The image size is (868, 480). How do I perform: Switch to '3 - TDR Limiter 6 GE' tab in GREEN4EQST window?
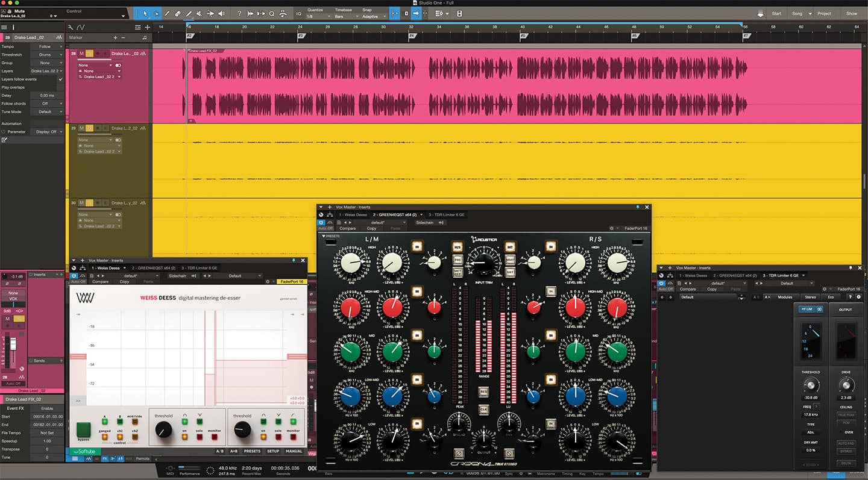pos(447,214)
